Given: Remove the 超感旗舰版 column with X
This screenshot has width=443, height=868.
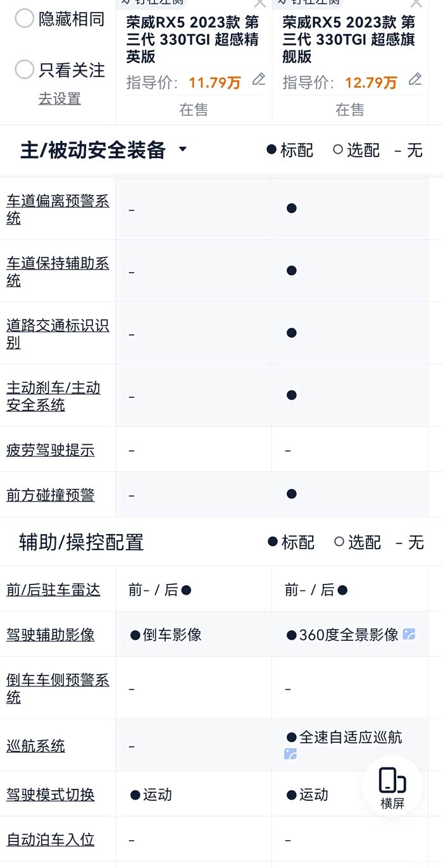Looking at the screenshot, I should (x=416, y=4).
